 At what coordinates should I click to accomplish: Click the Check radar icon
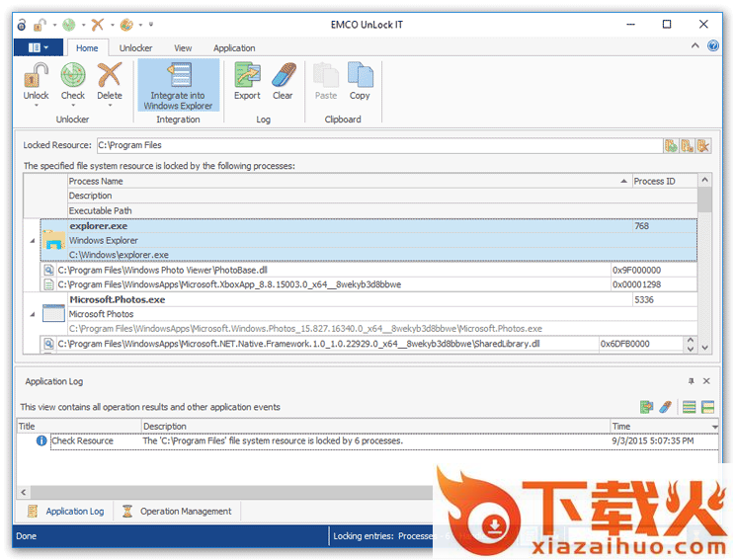click(73, 75)
